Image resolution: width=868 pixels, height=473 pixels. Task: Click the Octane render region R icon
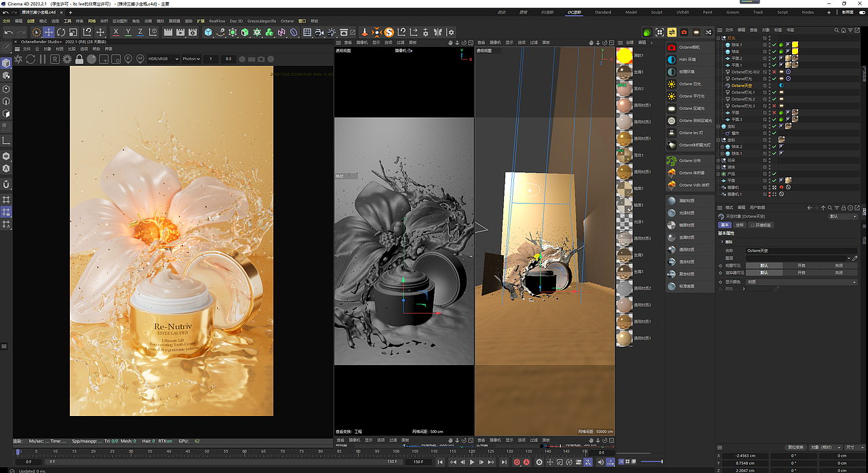[55, 59]
